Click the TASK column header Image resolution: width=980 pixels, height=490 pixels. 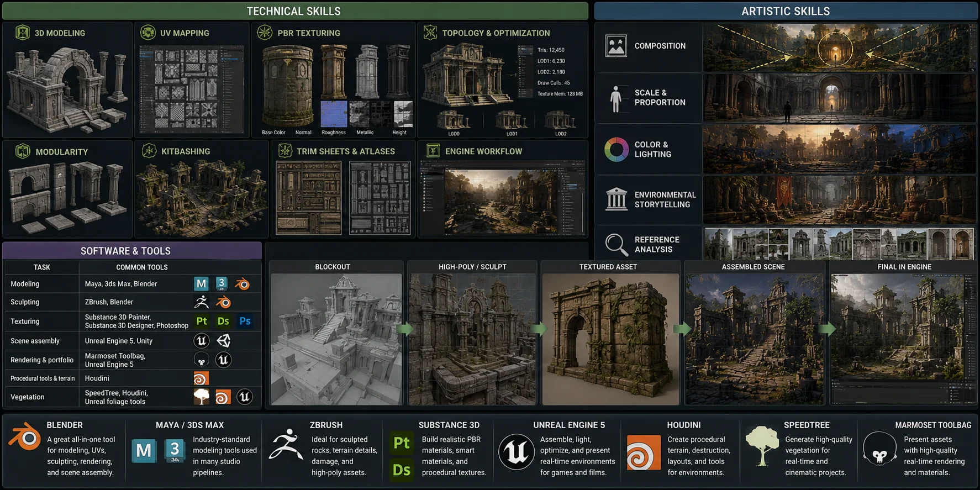(x=42, y=267)
